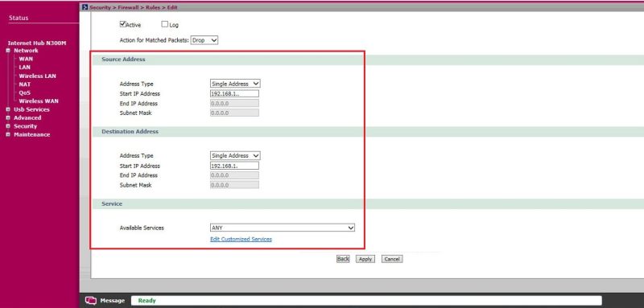Expand the Maintenance plus icon
This screenshot has height=308, width=644.
point(8,134)
